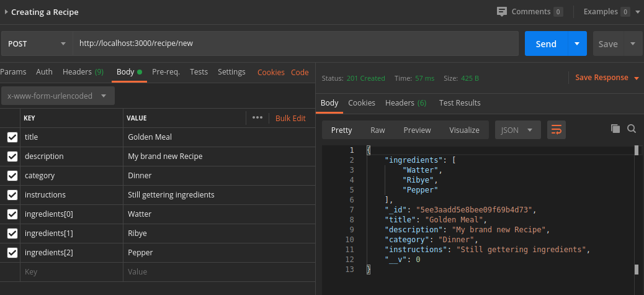The width and height of the screenshot is (644, 295).
Task: Switch response view to Pretty
Action: click(342, 130)
